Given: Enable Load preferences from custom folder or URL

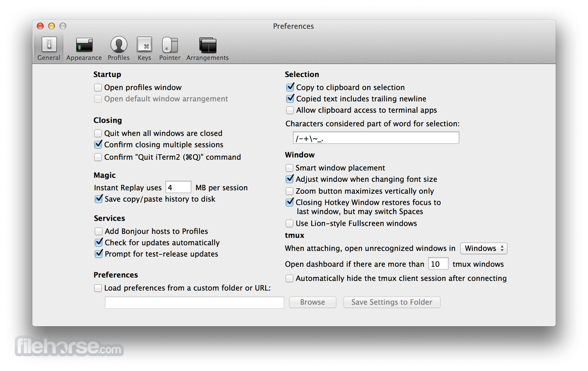Looking at the screenshot, I should click(98, 288).
